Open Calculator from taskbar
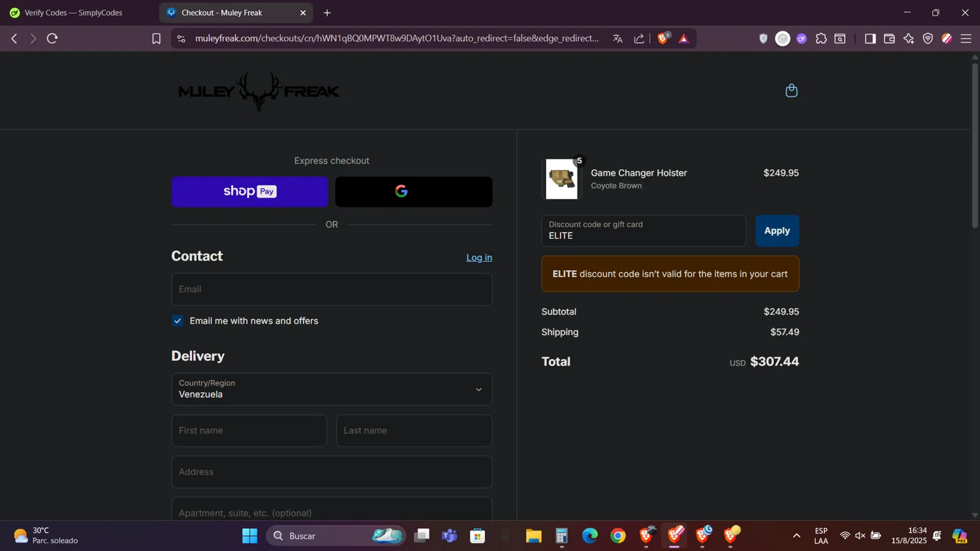 pos(562,536)
